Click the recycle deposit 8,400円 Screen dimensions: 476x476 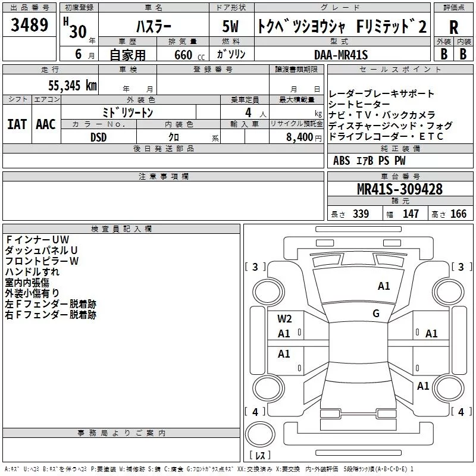coord(304,137)
